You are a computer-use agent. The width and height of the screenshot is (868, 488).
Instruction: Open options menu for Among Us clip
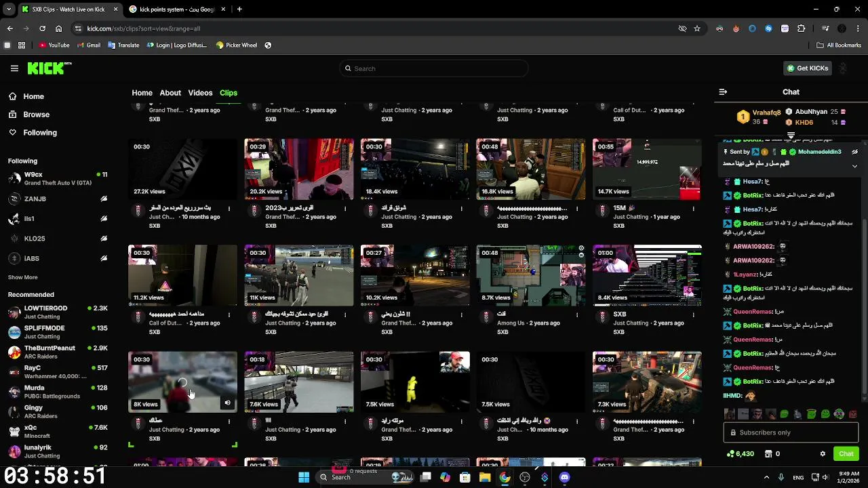(577, 315)
